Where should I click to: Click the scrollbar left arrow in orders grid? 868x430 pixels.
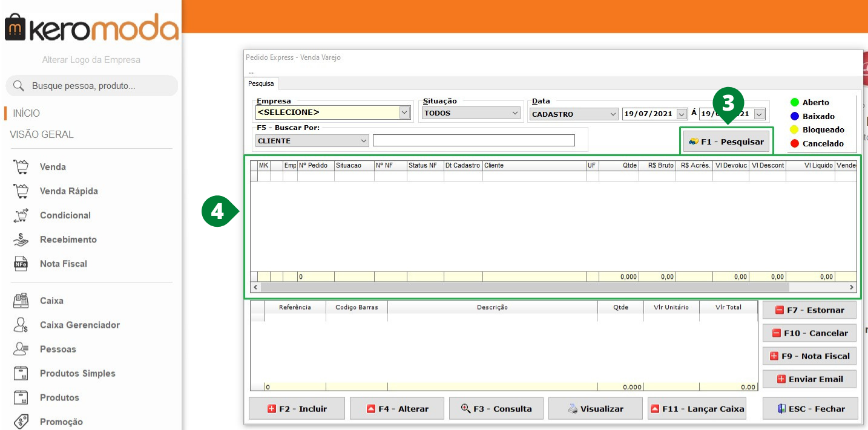click(x=256, y=287)
